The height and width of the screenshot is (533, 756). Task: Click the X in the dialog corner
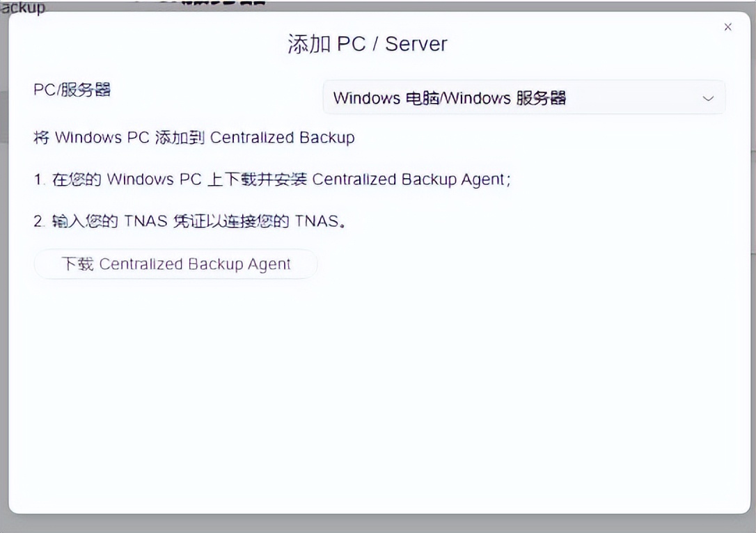727,27
